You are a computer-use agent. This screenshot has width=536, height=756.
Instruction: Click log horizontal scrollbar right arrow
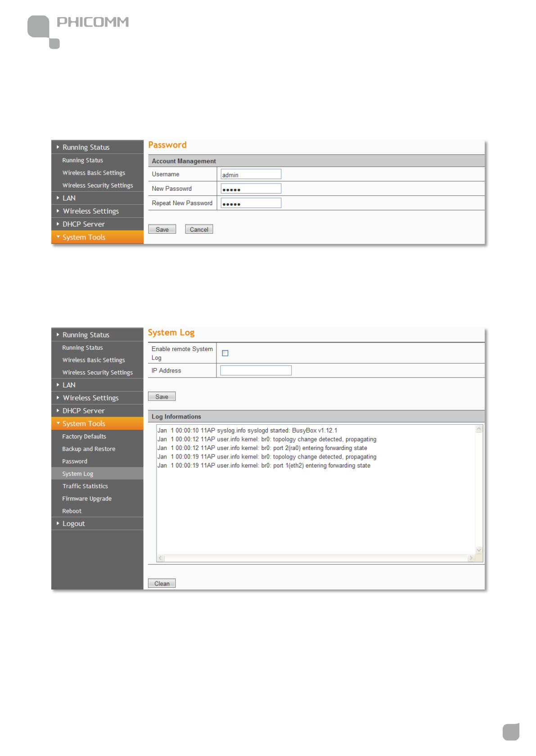pyautogui.click(x=471, y=558)
